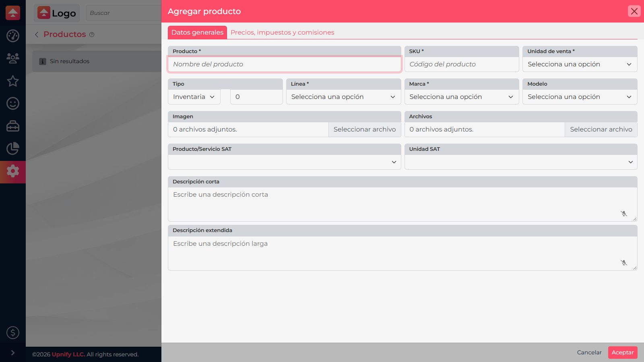The height and width of the screenshot is (362, 644).
Task: Click the Descripción corta text area
Action: click(402, 204)
